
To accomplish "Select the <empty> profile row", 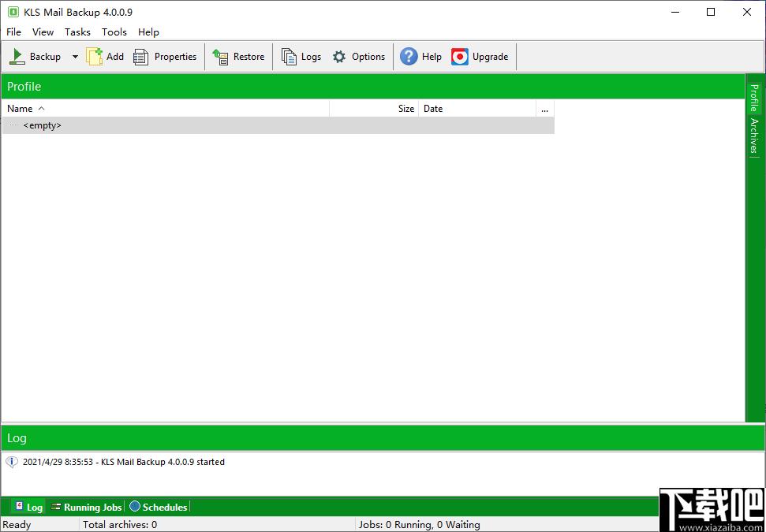I will (278, 125).
